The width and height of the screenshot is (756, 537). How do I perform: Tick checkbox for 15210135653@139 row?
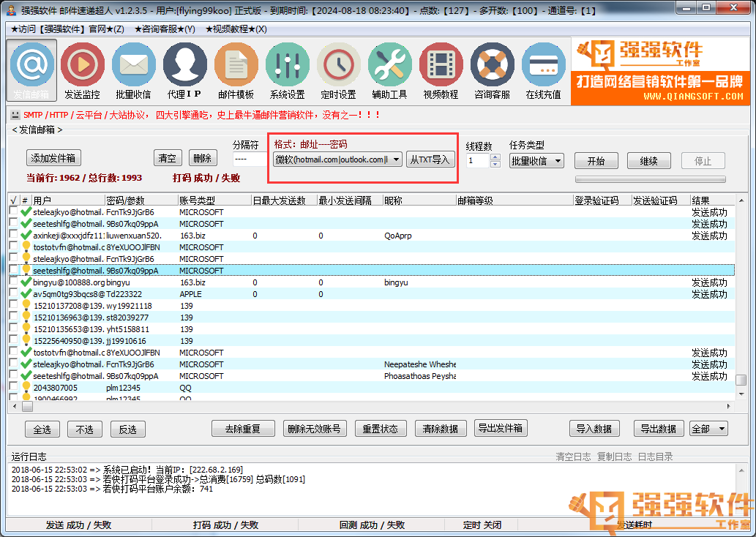pyautogui.click(x=13, y=328)
